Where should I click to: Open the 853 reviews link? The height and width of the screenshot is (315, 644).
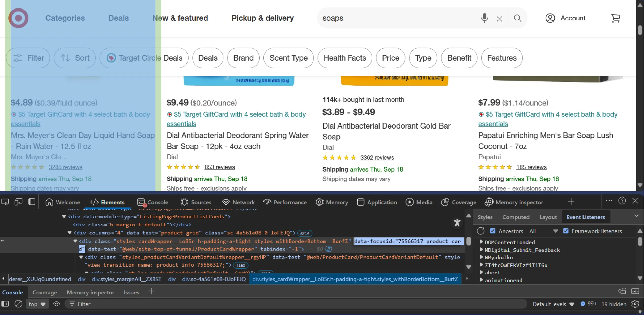click(x=219, y=167)
